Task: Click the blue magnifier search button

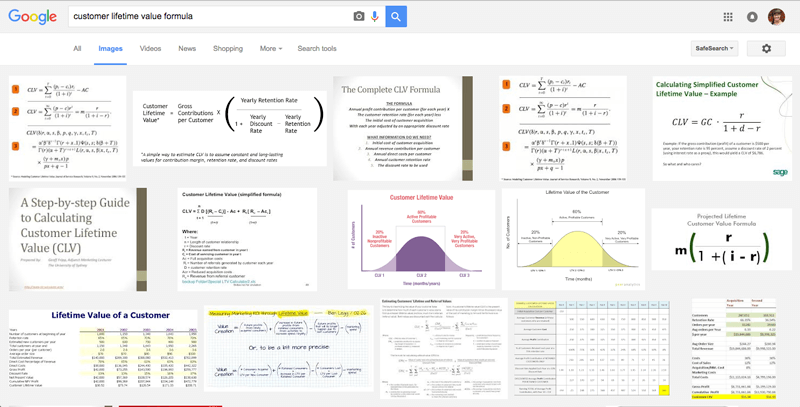Action: tap(396, 16)
